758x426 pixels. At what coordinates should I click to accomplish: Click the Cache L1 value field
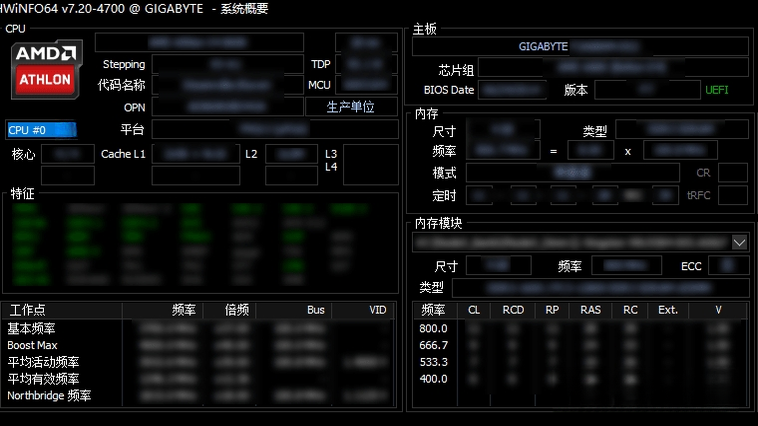click(x=196, y=154)
